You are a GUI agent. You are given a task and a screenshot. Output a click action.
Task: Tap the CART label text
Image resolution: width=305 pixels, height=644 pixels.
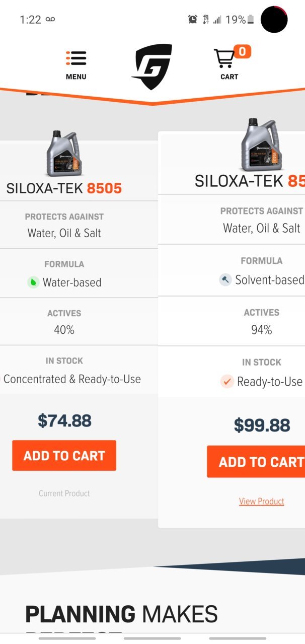[x=229, y=77]
